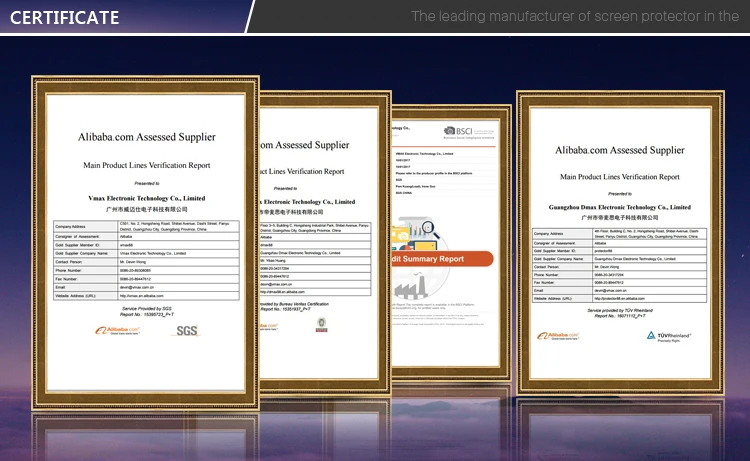Click 'vmax88' member ID value
Image resolution: width=750 pixels, height=461 pixels.
coord(126,245)
